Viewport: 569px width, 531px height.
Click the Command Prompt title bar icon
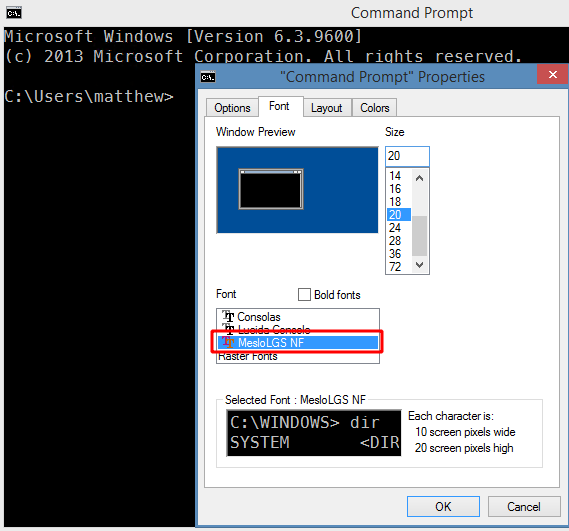[14, 13]
